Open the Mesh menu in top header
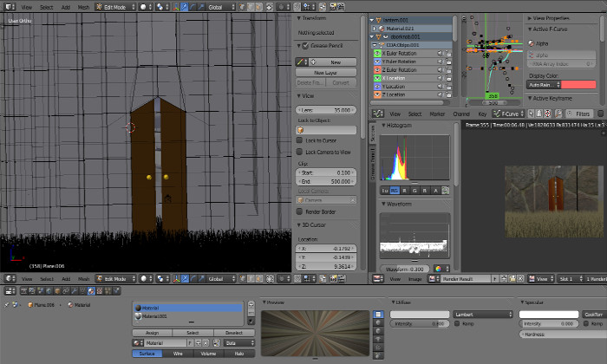 point(83,6)
